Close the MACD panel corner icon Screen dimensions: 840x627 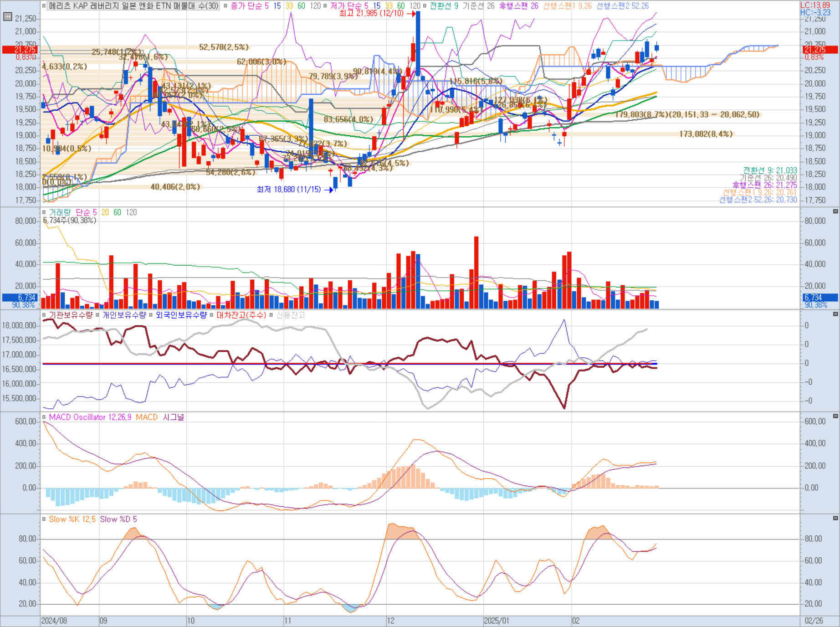pyautogui.click(x=835, y=416)
